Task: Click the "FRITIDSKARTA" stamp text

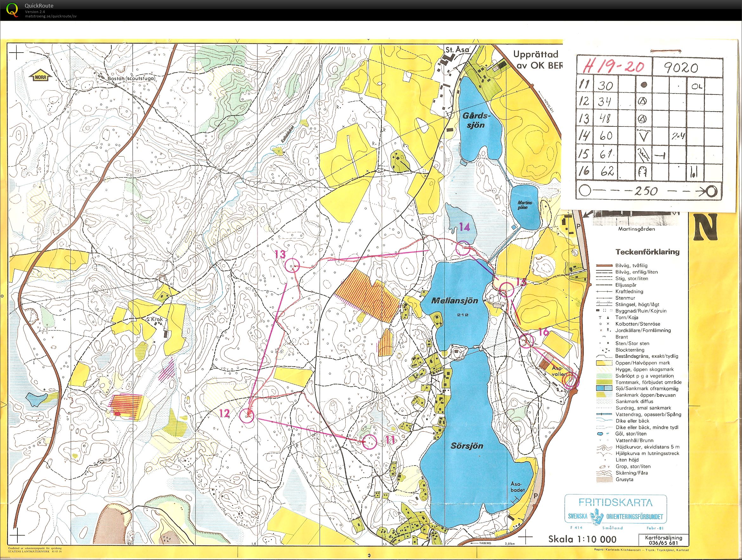Action: tap(615, 503)
